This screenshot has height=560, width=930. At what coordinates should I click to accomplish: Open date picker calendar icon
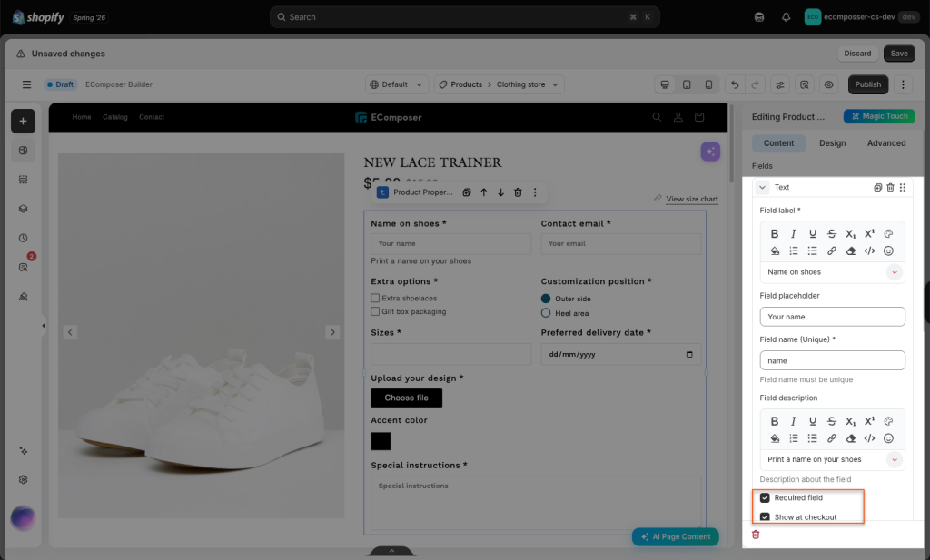coord(689,354)
